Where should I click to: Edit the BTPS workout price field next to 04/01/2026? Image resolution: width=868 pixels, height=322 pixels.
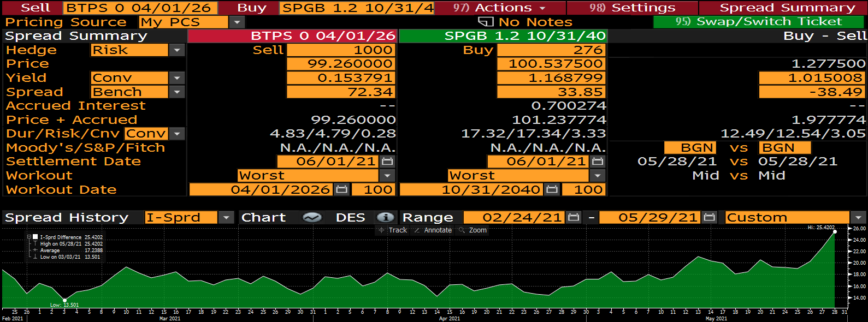(x=373, y=190)
